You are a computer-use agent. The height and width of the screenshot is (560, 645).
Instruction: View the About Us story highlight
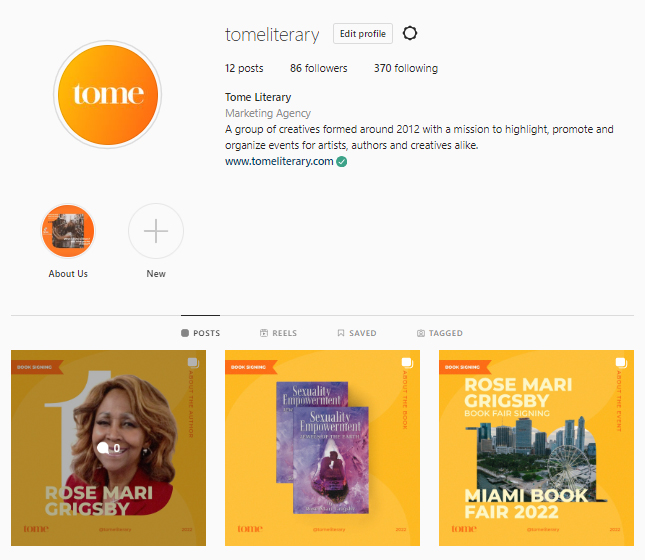[68, 231]
